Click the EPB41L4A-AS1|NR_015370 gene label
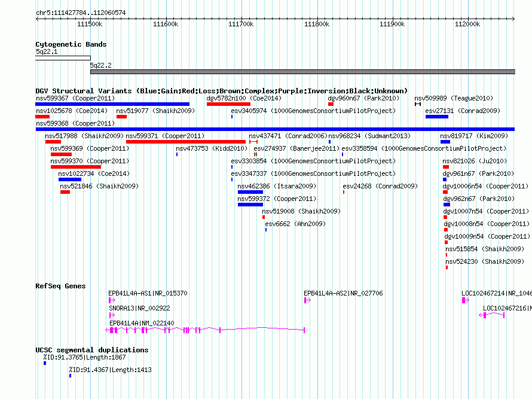Viewport: 532px width, 399px height. [148, 293]
